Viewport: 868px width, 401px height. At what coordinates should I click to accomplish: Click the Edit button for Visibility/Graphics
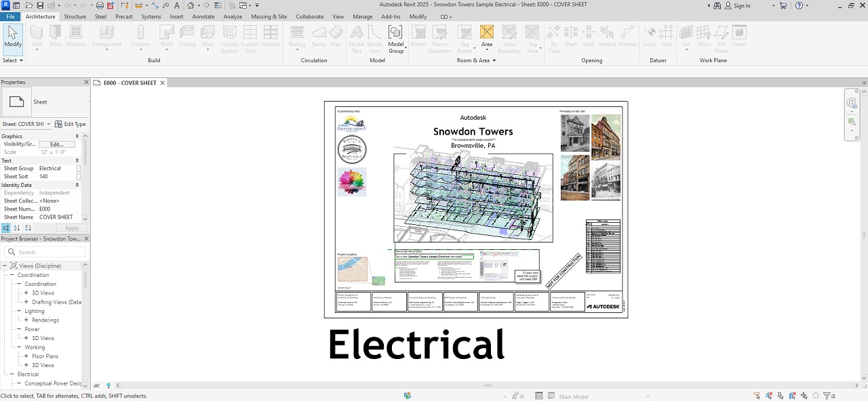(56, 144)
